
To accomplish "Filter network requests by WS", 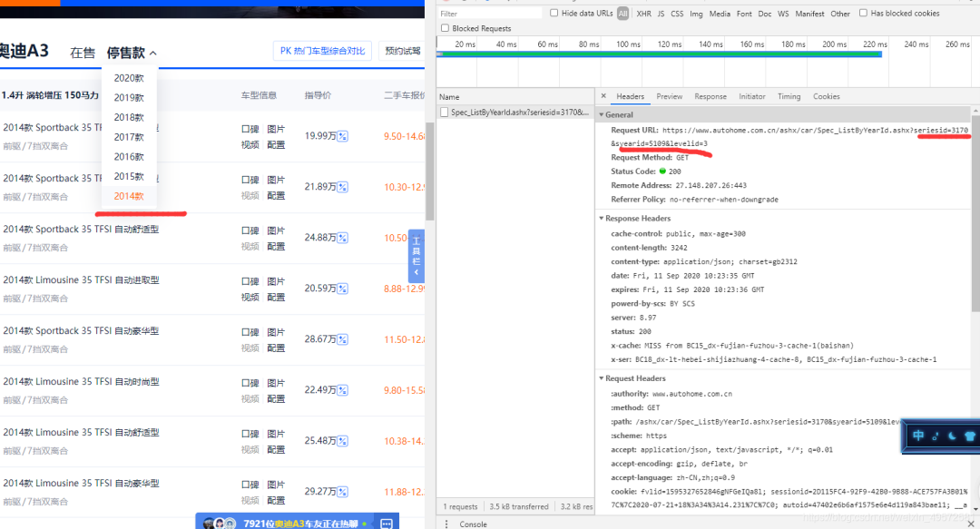I will pyautogui.click(x=783, y=14).
